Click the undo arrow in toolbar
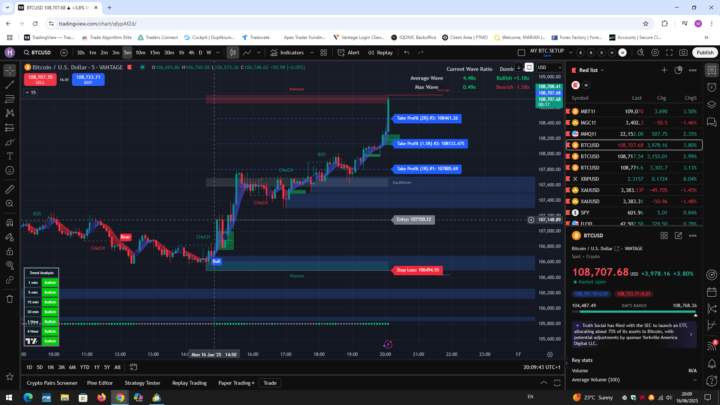The width and height of the screenshot is (720, 405). 407,53
